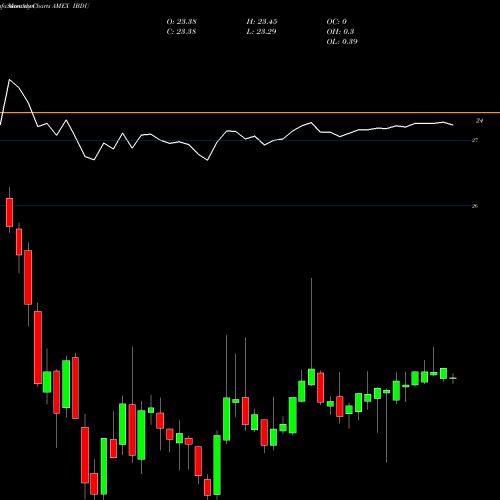Click the first red candle at far left
This screenshot has width=500, height=500.
9,212
